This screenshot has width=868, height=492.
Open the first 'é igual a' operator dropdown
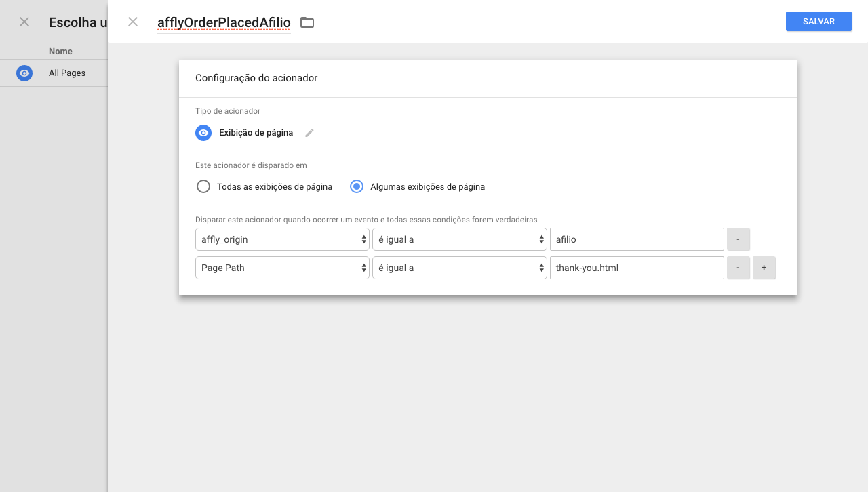460,239
